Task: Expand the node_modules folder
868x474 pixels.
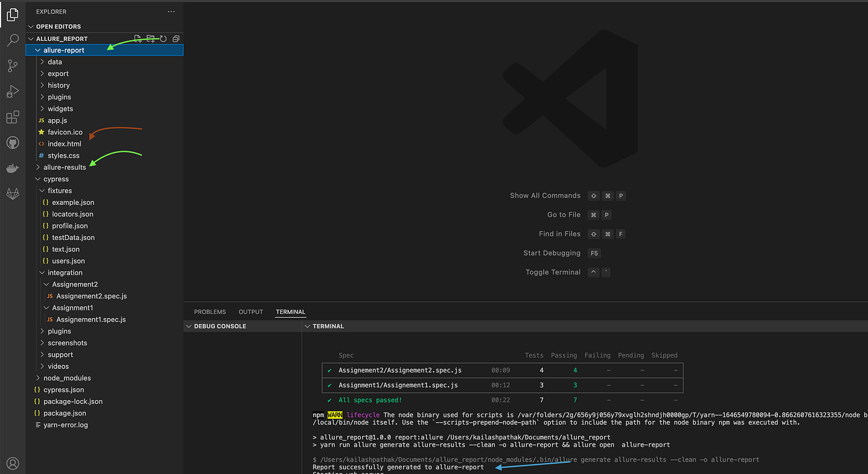Action: (x=104, y=378)
